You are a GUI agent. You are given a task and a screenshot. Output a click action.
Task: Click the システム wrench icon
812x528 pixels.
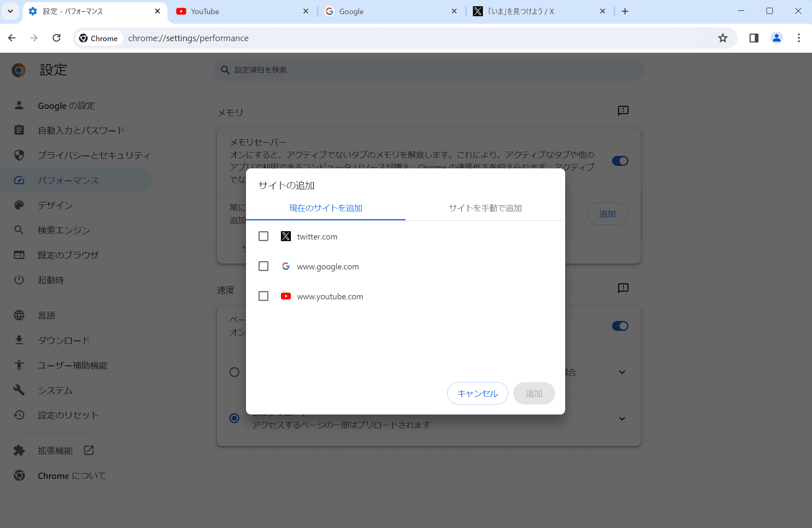19,390
